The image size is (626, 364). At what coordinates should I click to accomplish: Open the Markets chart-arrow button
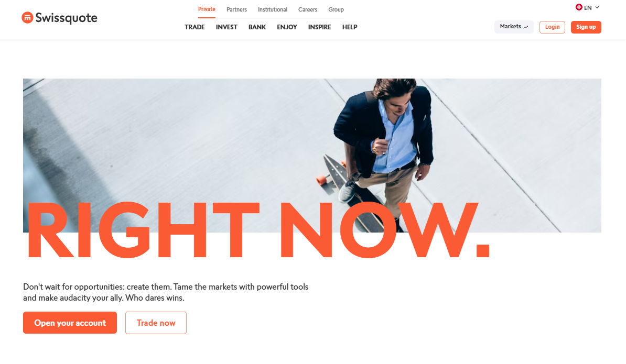(x=514, y=27)
